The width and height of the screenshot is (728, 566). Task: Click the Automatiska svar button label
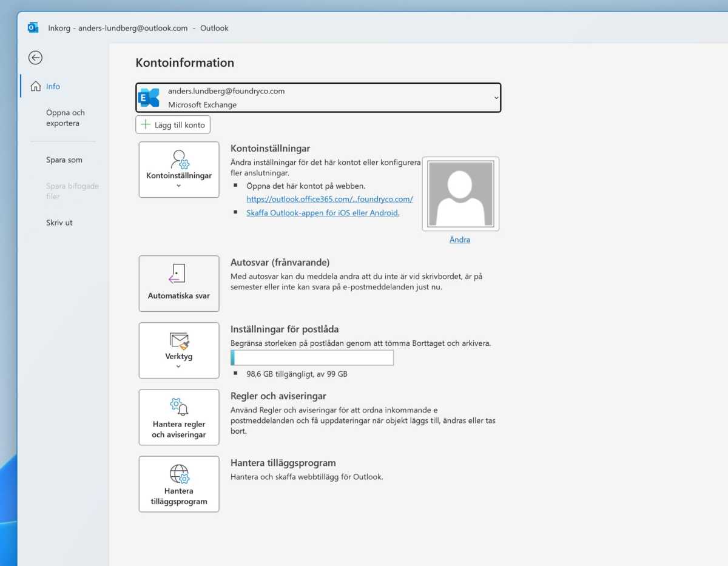click(179, 296)
